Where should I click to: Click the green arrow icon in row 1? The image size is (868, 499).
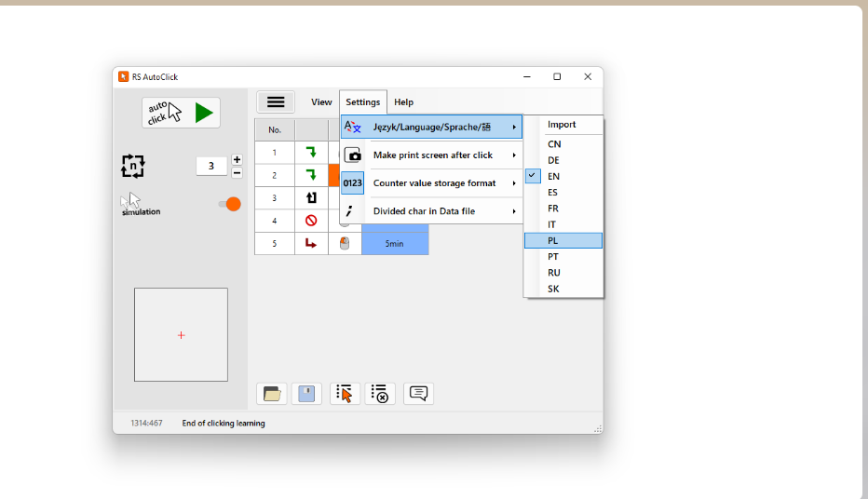(x=311, y=152)
